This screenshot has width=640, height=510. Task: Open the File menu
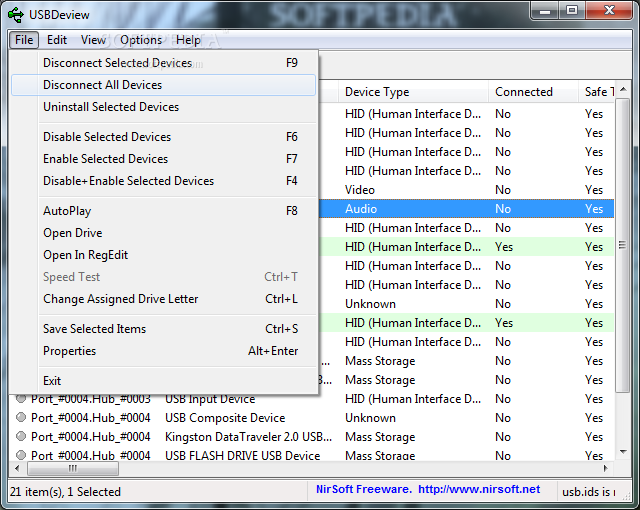click(24, 40)
